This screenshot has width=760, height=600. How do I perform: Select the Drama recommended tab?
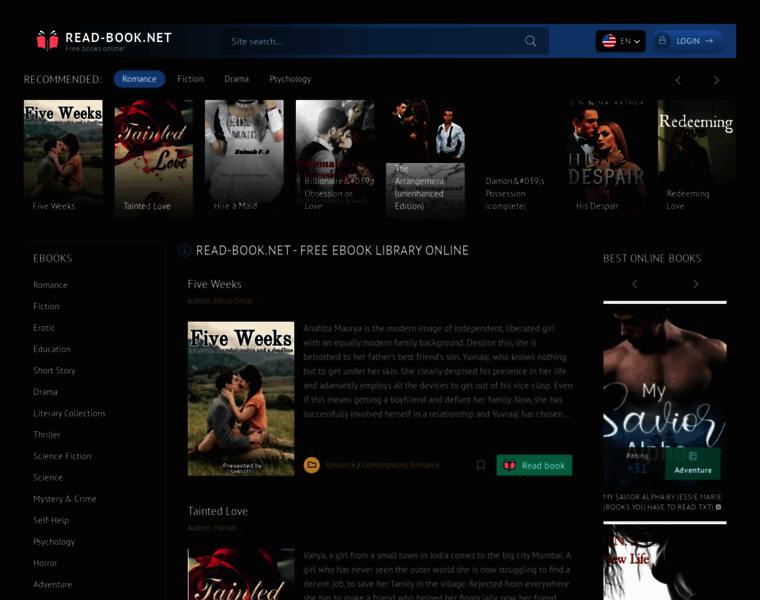point(236,79)
